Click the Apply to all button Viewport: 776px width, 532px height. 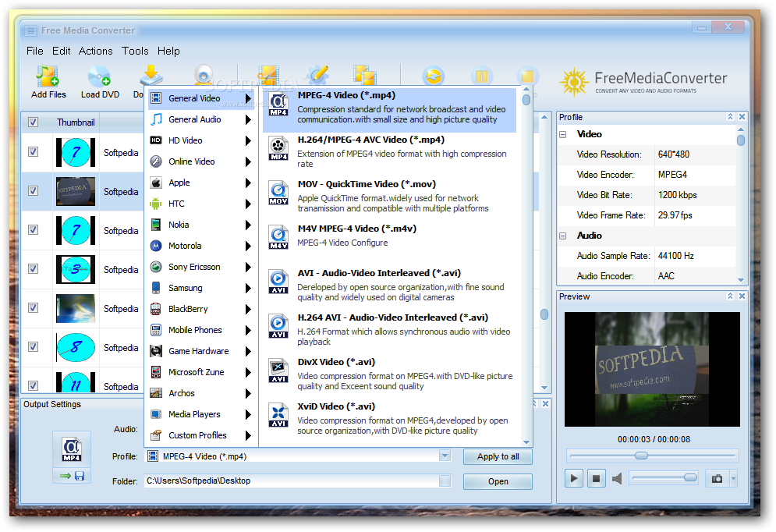coord(498,456)
